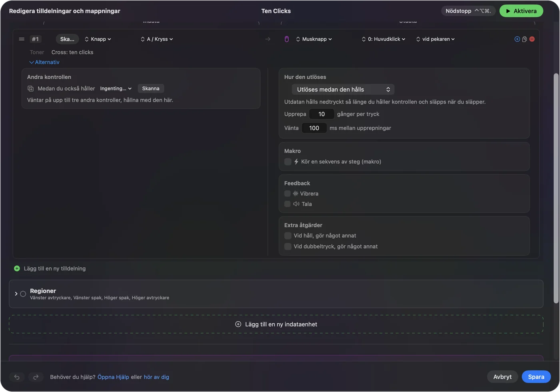560x392 pixels.
Task: Click the Makro heading
Action: point(292,151)
